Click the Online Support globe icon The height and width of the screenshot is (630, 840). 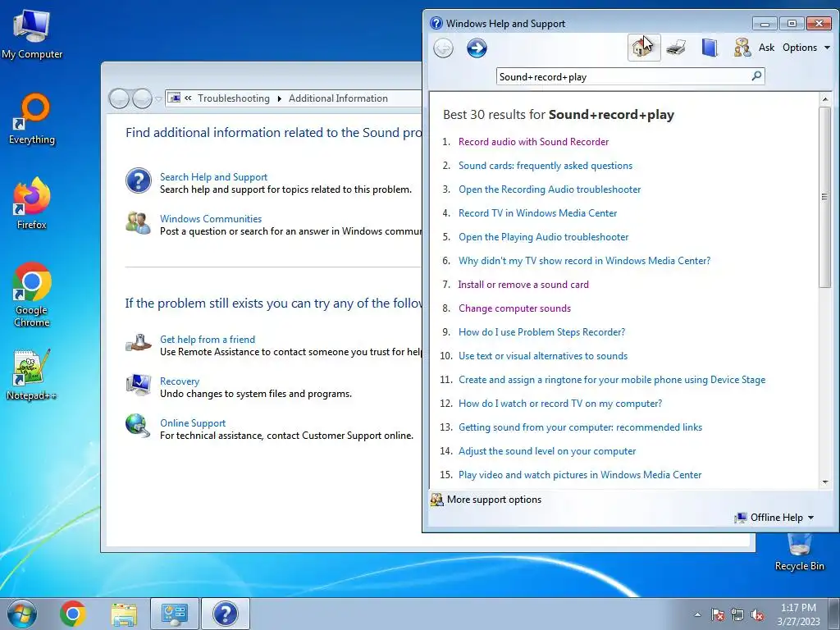point(138,427)
